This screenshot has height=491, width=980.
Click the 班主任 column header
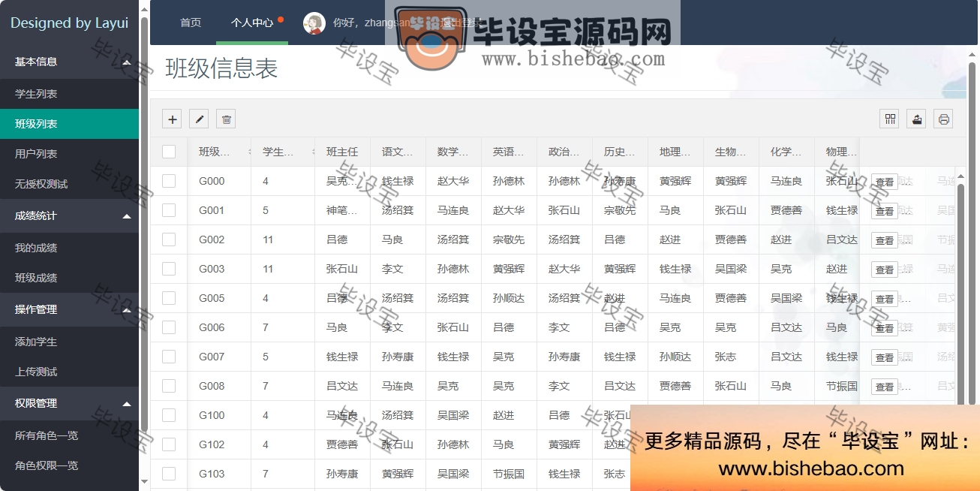(x=342, y=152)
